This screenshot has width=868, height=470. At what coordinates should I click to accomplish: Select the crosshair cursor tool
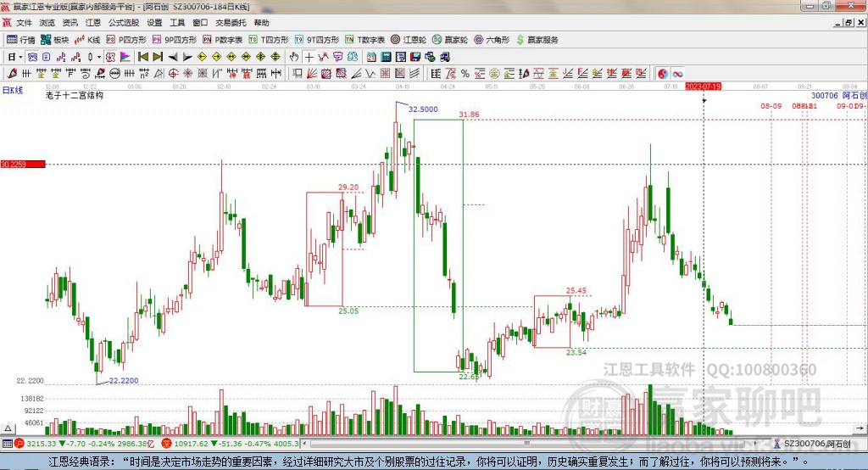(309, 57)
